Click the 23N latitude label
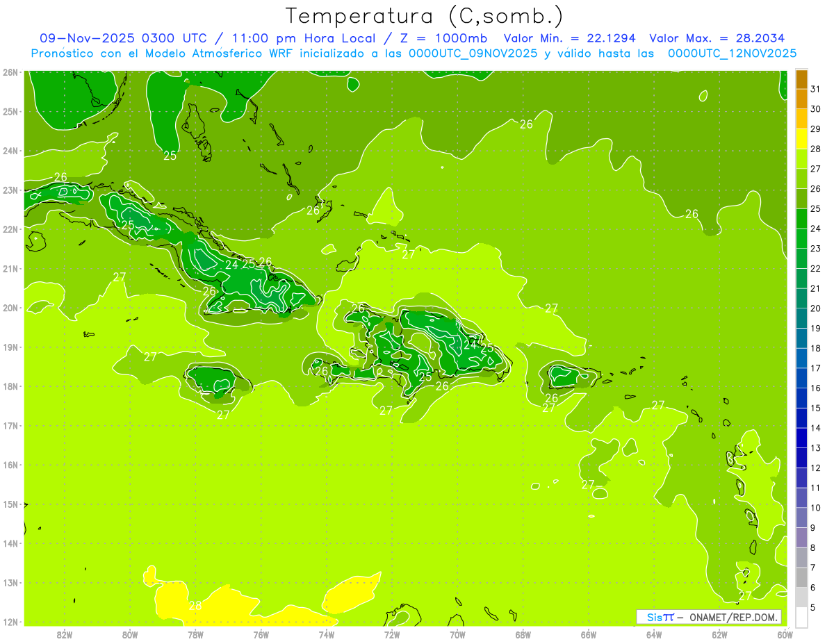This screenshot has width=834, height=644. click(x=10, y=190)
